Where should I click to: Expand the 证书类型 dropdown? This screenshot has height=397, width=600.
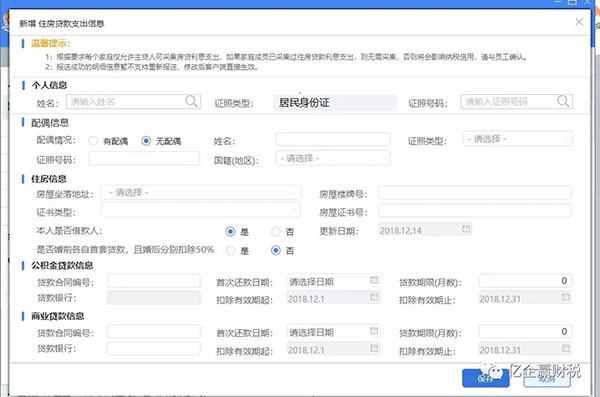point(201,210)
